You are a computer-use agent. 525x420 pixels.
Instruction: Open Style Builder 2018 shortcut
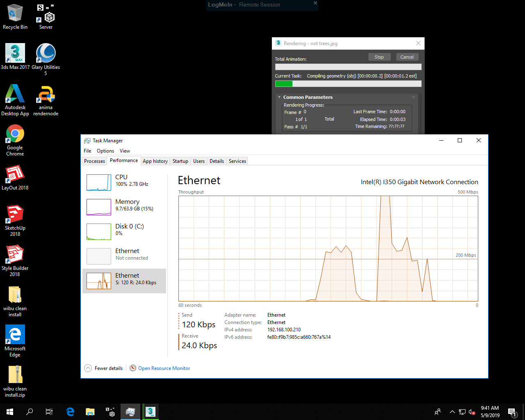15,261
